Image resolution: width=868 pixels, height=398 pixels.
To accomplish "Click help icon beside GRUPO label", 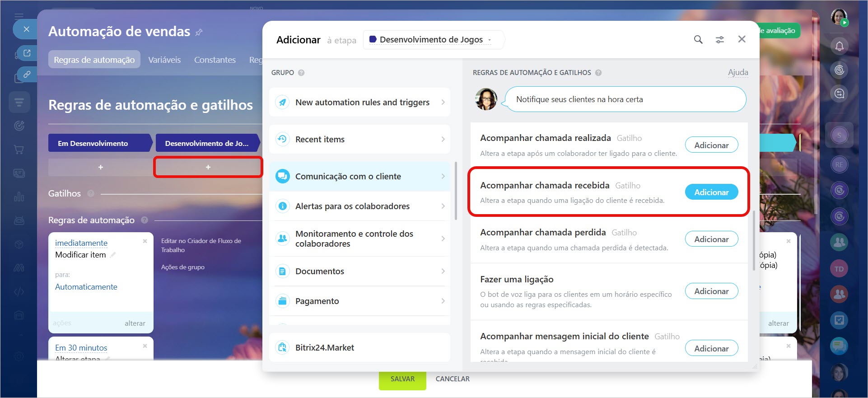I will click(301, 73).
